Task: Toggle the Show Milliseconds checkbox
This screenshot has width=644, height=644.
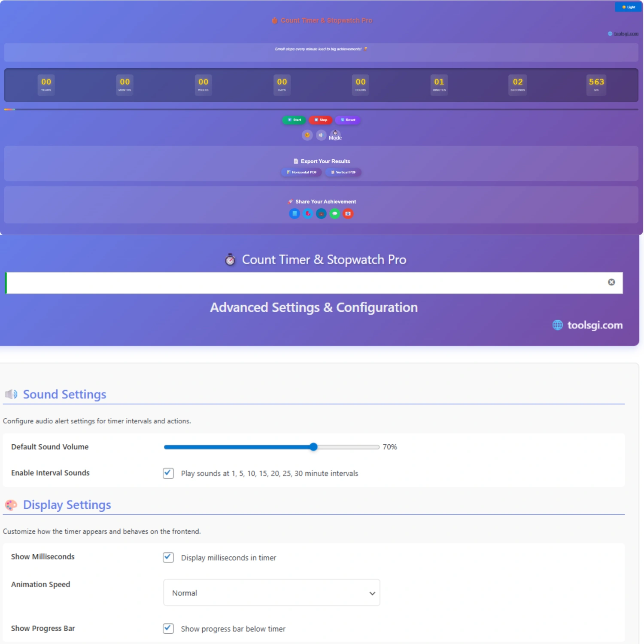Action: pos(168,557)
